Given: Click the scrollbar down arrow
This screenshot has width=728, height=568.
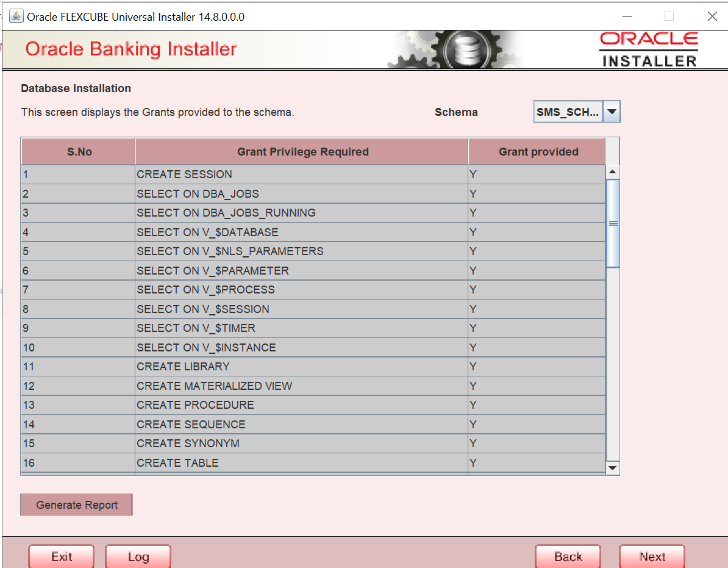Looking at the screenshot, I should click(x=613, y=468).
